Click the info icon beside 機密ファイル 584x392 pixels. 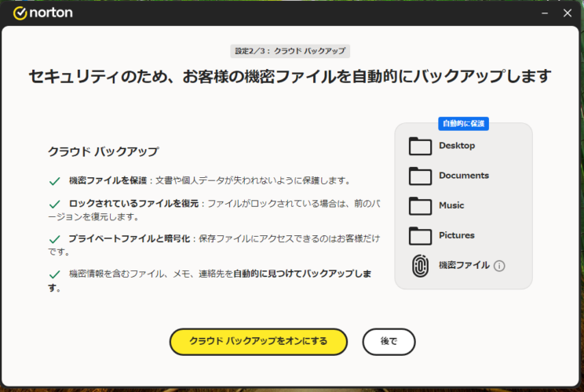click(499, 266)
